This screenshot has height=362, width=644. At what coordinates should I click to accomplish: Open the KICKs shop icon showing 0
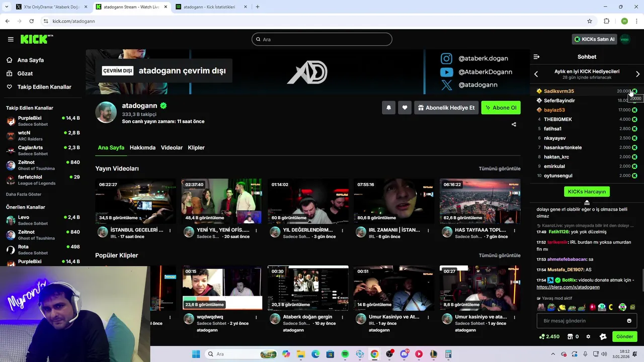[573, 337]
